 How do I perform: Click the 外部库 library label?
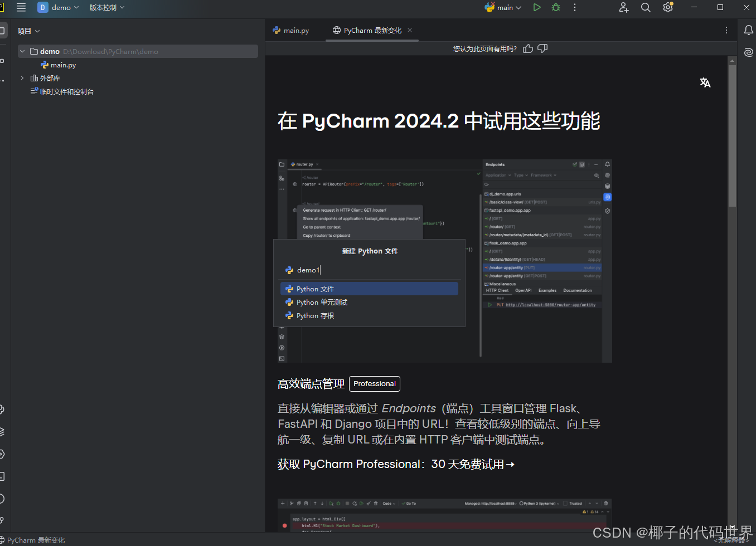(50, 78)
